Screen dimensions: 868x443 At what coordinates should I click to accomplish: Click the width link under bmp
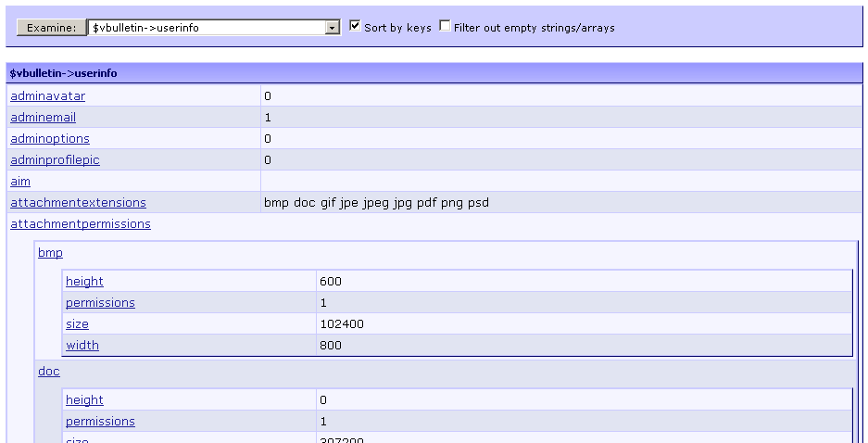[x=82, y=346]
